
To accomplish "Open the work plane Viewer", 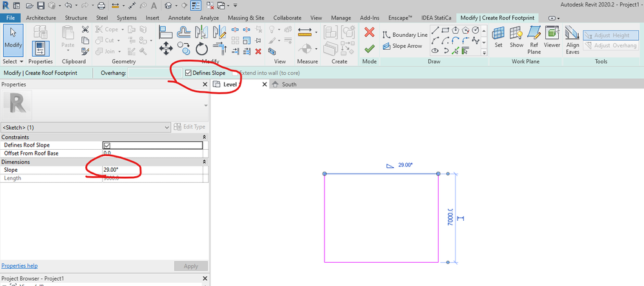I will pos(552,37).
